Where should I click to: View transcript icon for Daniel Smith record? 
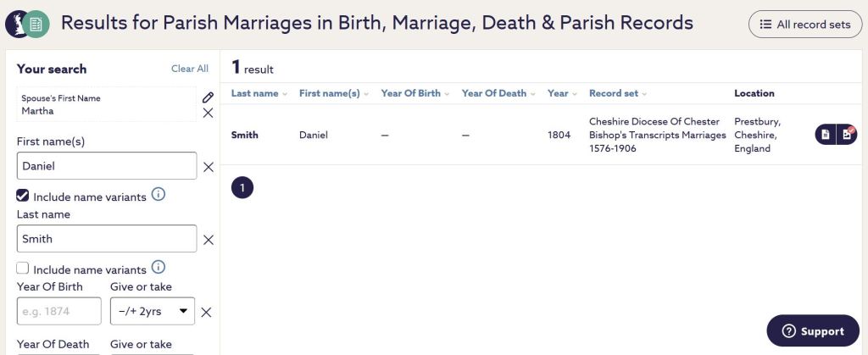pyautogui.click(x=826, y=135)
